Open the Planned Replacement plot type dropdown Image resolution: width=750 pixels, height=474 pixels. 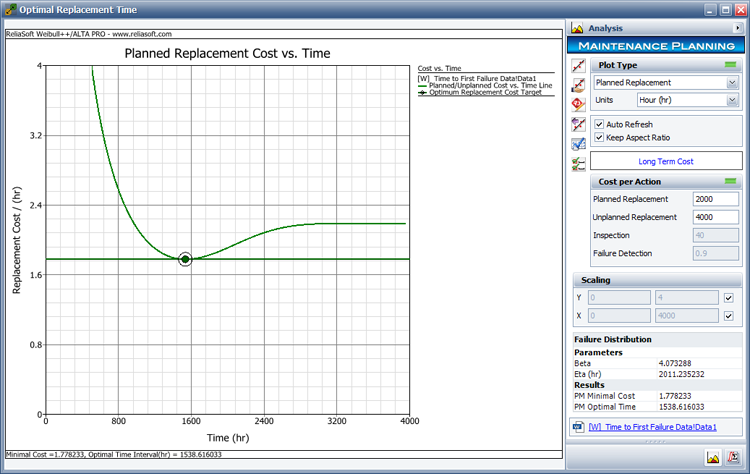click(x=732, y=83)
